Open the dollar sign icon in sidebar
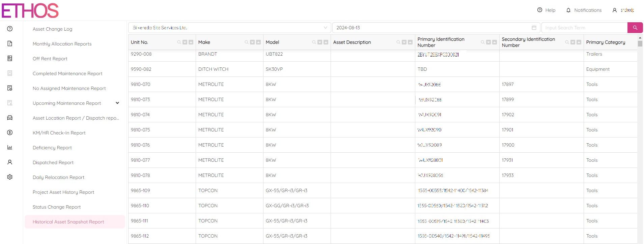 click(10, 132)
